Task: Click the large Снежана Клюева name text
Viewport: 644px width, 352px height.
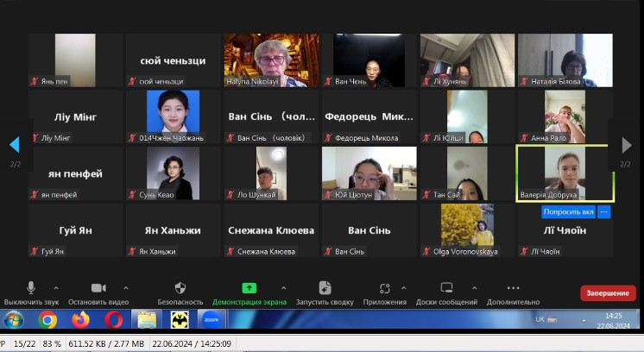Action: tap(271, 230)
